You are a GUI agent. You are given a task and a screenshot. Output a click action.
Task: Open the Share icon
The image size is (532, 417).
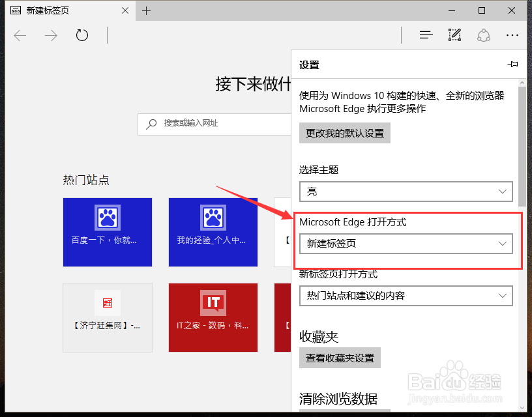[x=484, y=35]
